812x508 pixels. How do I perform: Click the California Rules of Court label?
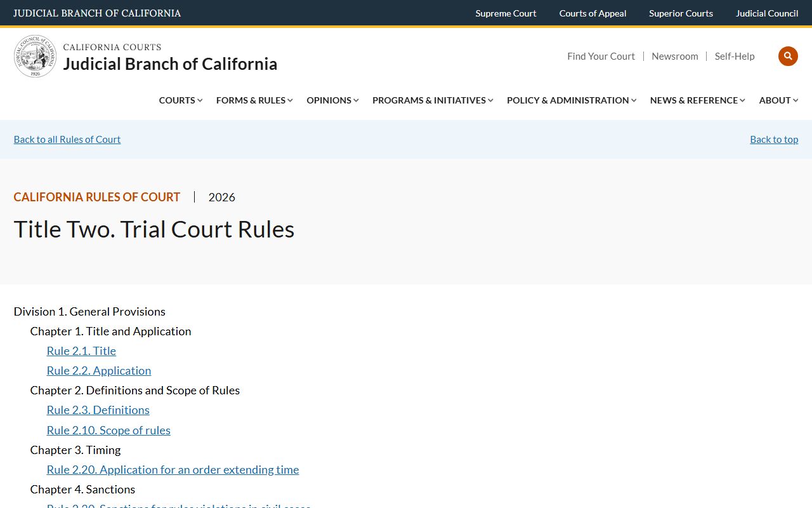point(97,197)
